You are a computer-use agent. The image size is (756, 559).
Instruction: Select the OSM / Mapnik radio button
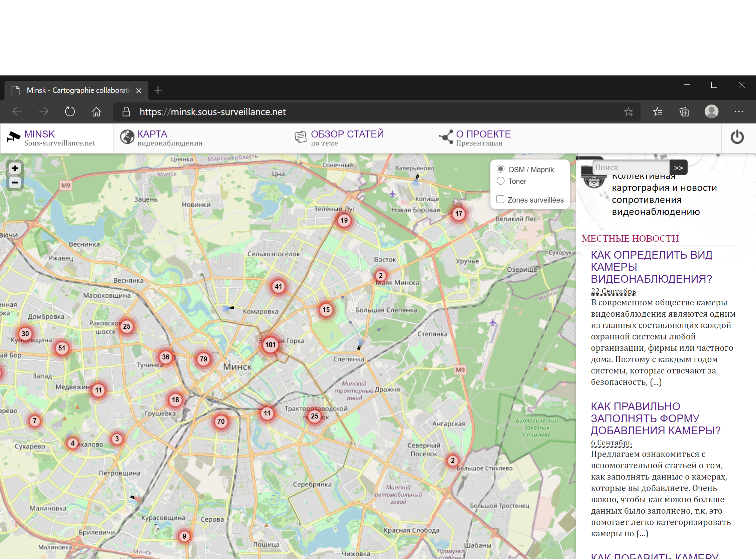(x=500, y=169)
